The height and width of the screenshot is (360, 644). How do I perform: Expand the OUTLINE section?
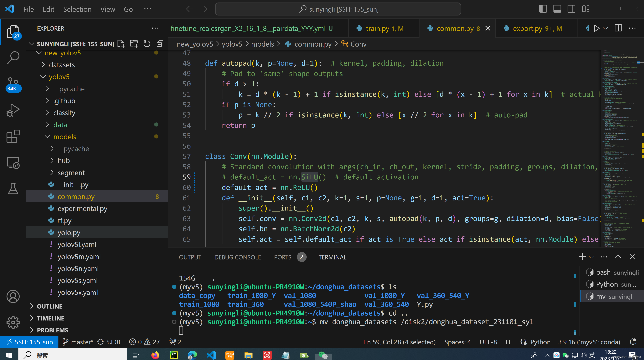[50, 306]
